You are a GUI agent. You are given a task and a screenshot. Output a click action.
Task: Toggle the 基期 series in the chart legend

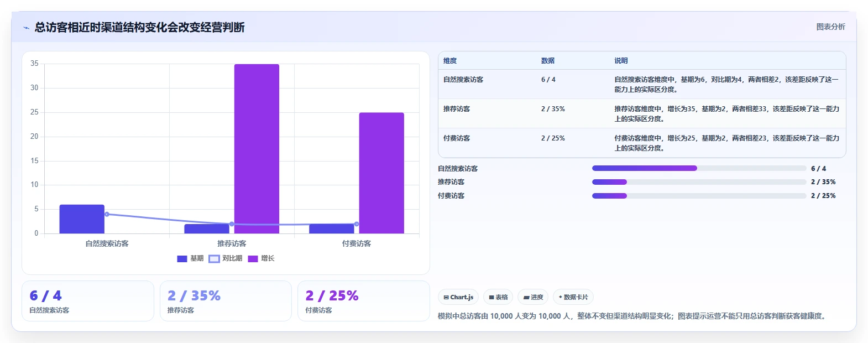[190, 258]
